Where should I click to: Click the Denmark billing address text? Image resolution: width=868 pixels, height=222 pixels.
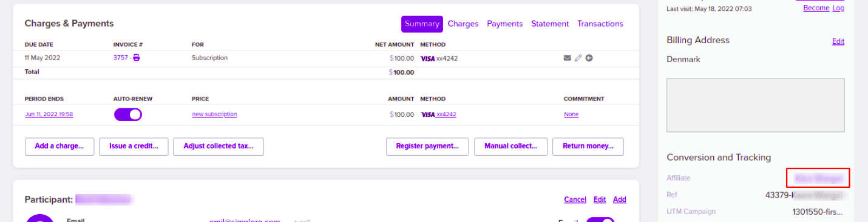tap(683, 60)
